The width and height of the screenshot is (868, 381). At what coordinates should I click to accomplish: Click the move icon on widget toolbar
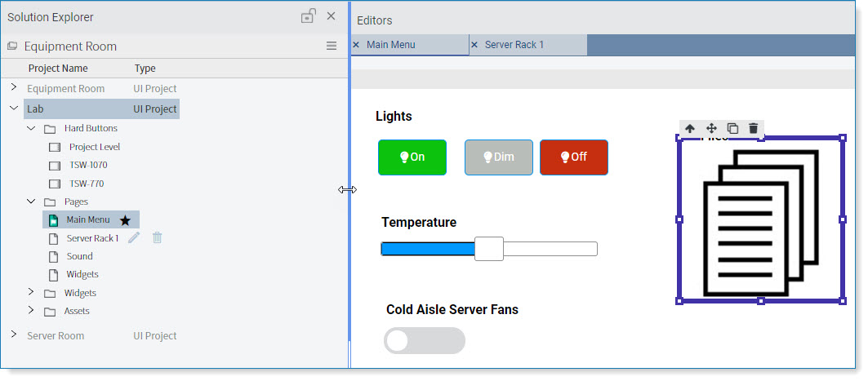(x=711, y=128)
